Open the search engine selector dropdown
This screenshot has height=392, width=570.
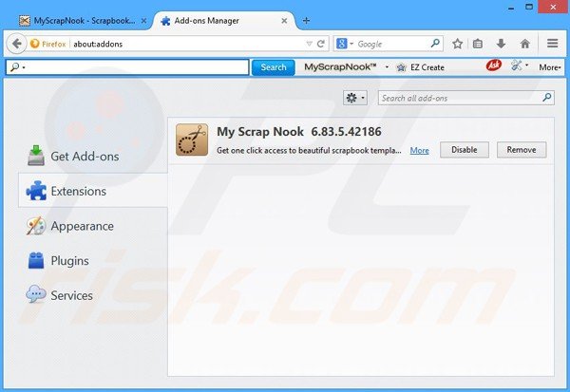tap(344, 44)
